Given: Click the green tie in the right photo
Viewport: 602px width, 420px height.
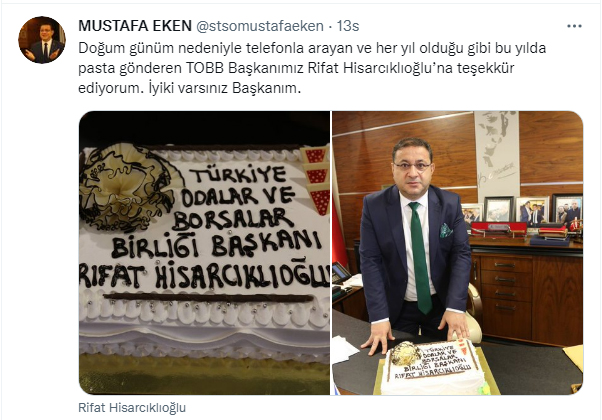Looking at the screenshot, I should click(x=420, y=257).
